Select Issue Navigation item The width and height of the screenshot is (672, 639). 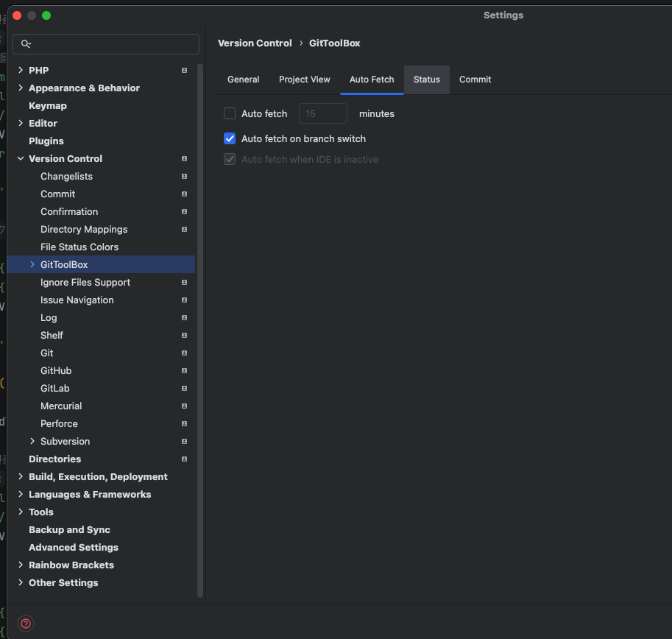tap(77, 300)
